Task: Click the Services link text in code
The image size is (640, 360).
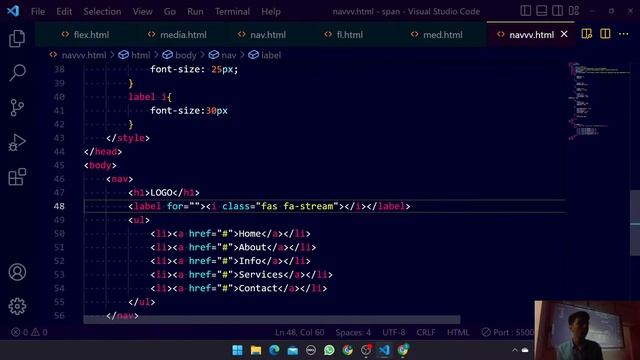Action: coord(260,275)
